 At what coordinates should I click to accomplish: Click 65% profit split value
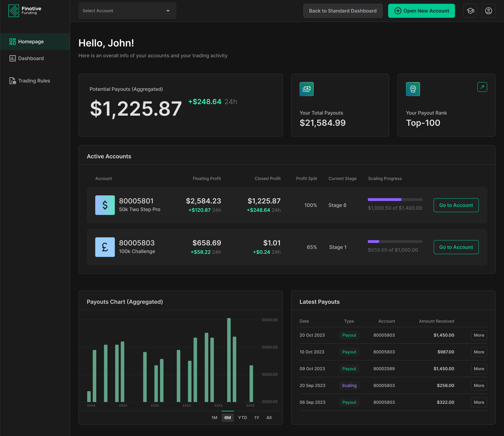click(x=312, y=247)
